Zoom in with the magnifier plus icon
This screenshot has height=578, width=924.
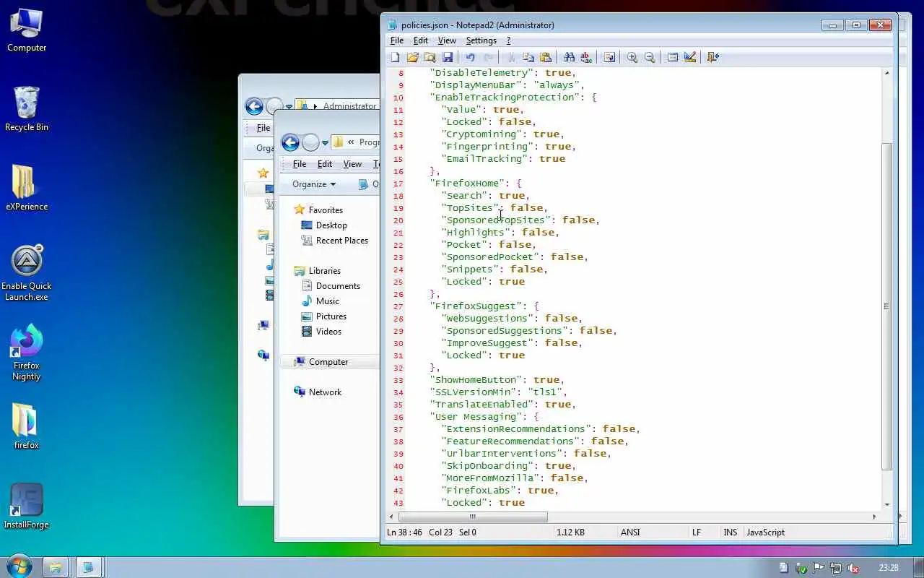[632, 57]
